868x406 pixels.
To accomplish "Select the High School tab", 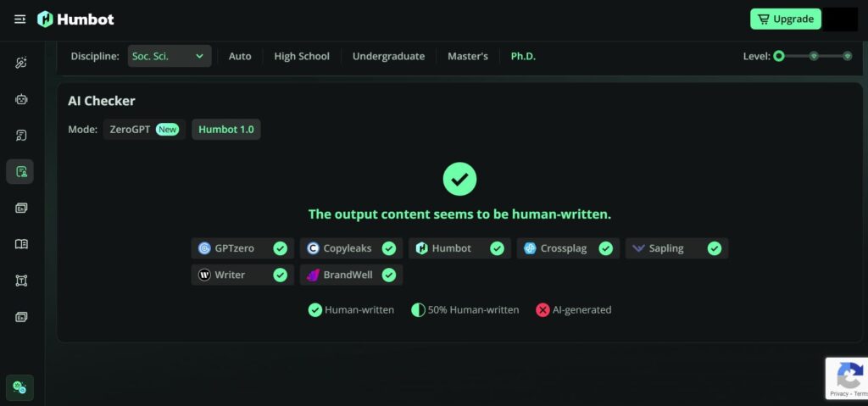I will click(302, 56).
